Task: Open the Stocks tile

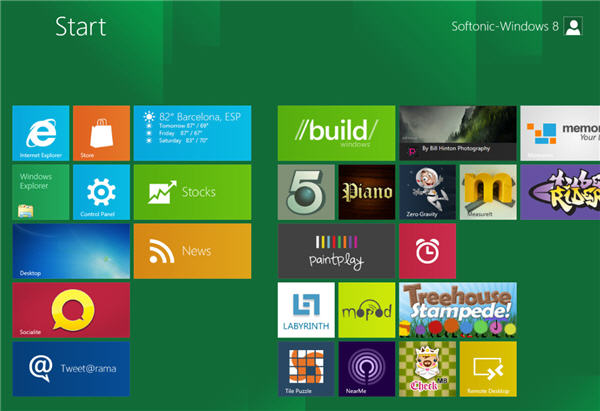Action: click(x=192, y=192)
